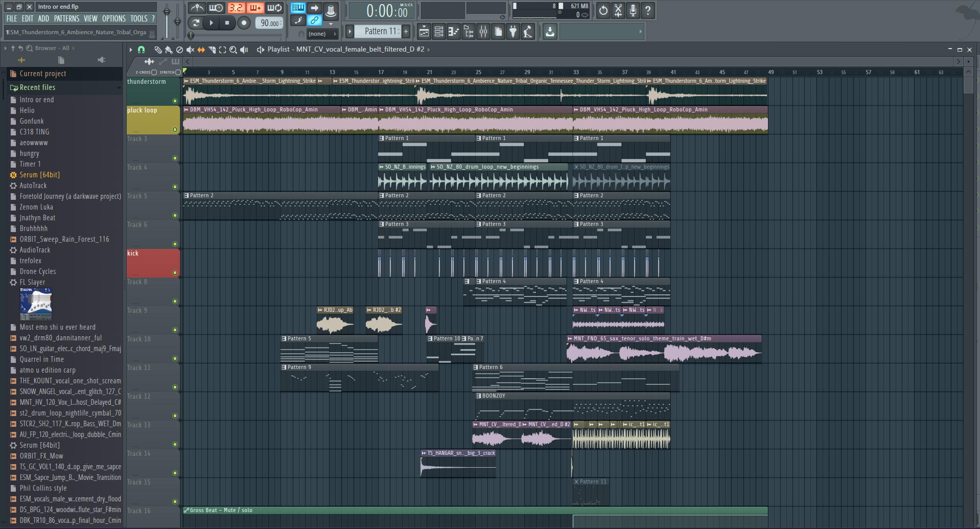Open the EDIT menu

(28, 18)
